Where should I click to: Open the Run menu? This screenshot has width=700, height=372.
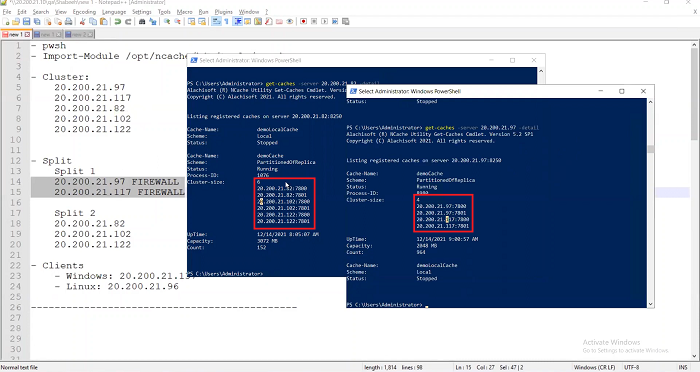204,12
